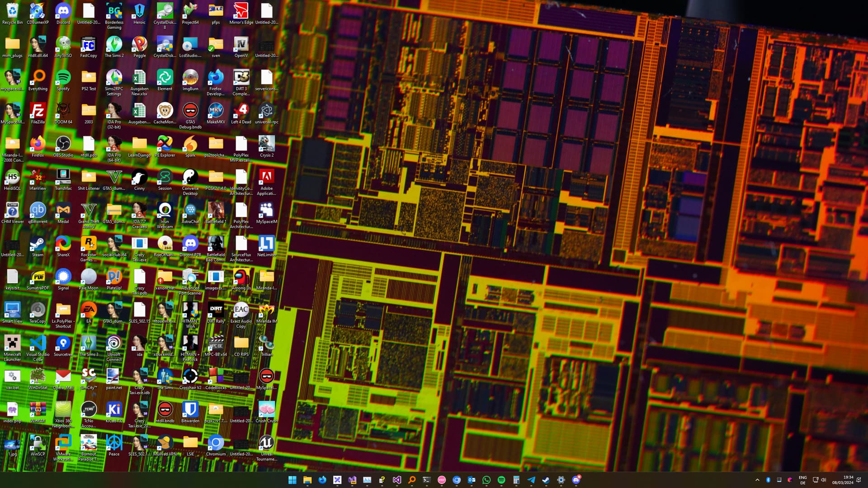
Task: Click the Crysis 2 desktop icon
Action: [x=266, y=147]
